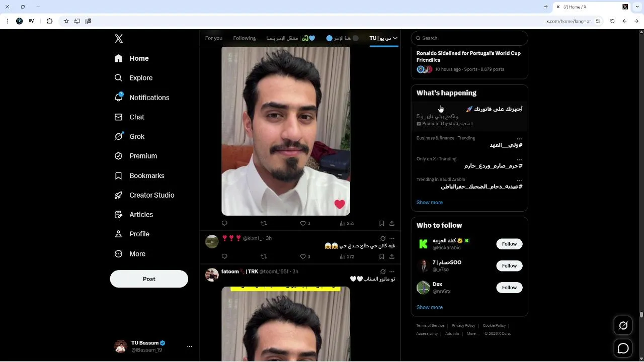Bookmark the @klxn1_ post
The width and height of the screenshot is (644, 362).
click(382, 256)
